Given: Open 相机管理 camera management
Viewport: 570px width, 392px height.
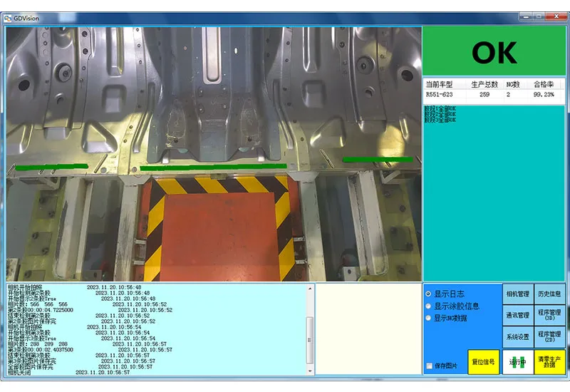Looking at the screenshot, I should pyautogui.click(x=517, y=294).
